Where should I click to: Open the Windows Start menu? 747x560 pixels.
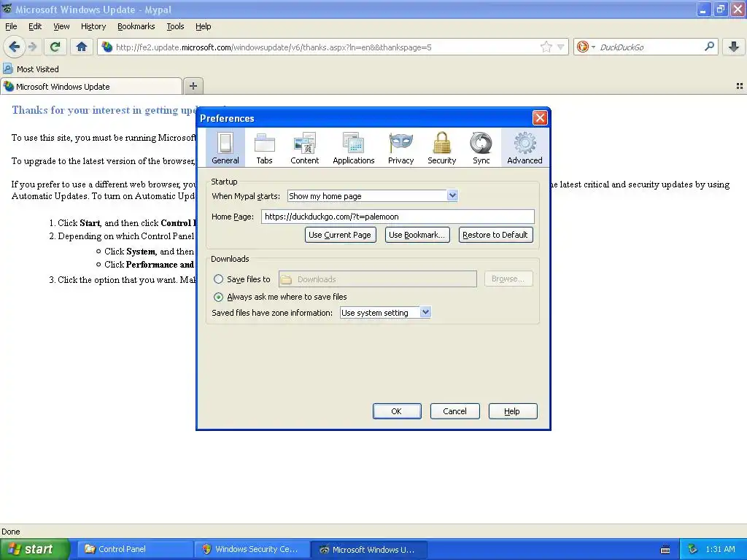pyautogui.click(x=34, y=549)
